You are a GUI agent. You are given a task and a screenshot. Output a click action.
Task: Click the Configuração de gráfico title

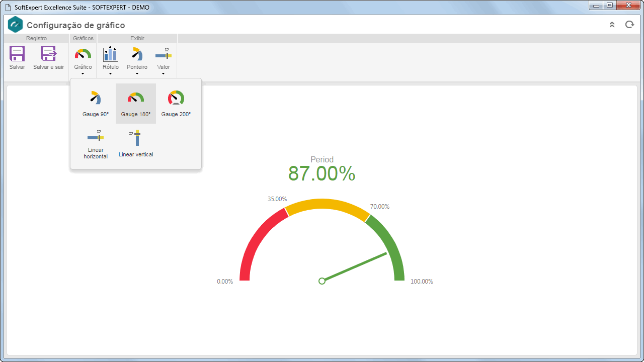pos(76,25)
